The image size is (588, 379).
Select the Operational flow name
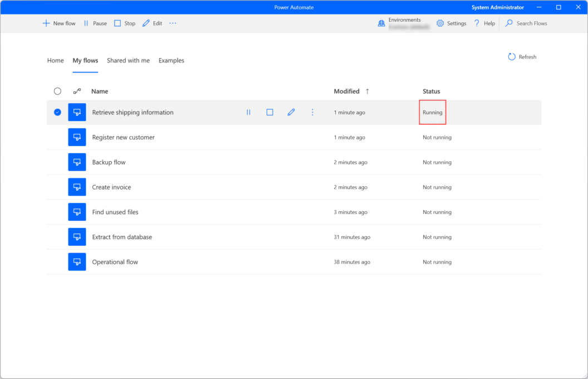(115, 262)
